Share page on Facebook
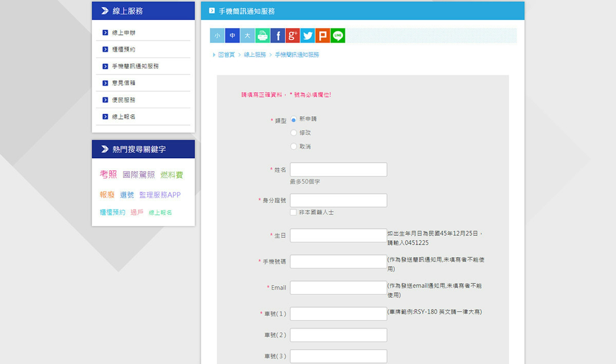This screenshot has width=616, height=364. pyautogui.click(x=278, y=35)
